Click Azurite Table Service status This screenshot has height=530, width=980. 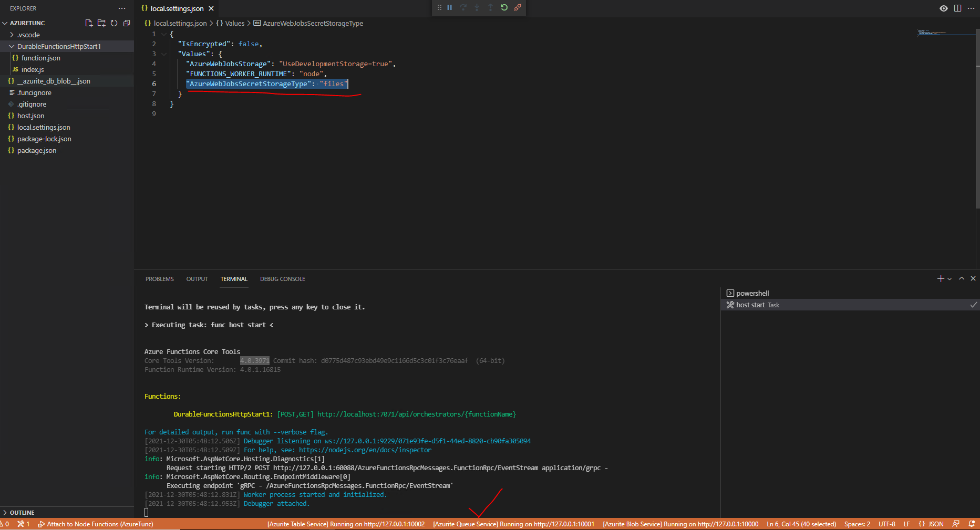coord(346,524)
